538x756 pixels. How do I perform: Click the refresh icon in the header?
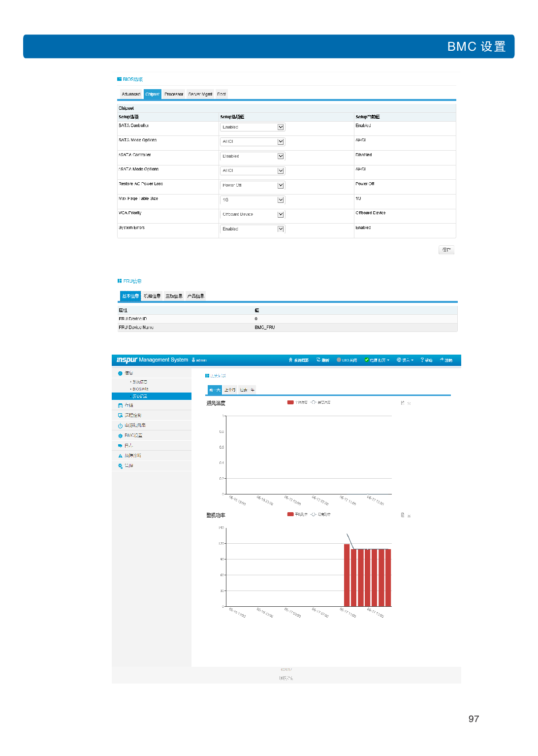point(318,360)
